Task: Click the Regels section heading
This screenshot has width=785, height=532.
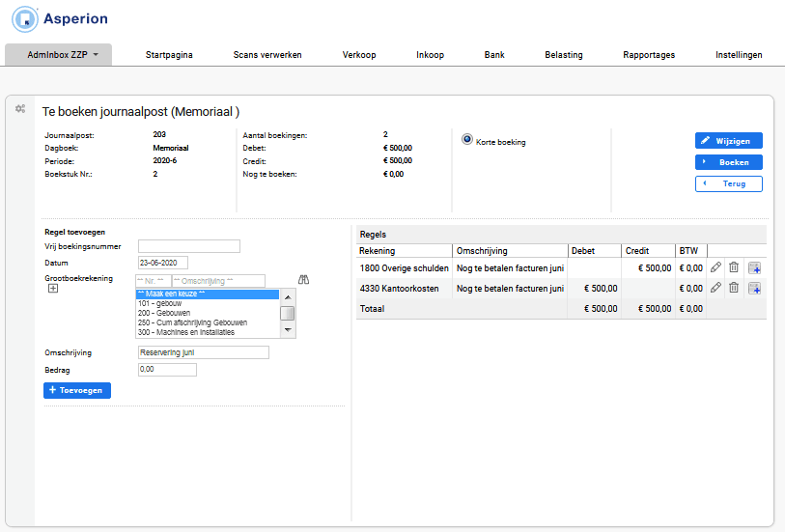Action: point(373,235)
